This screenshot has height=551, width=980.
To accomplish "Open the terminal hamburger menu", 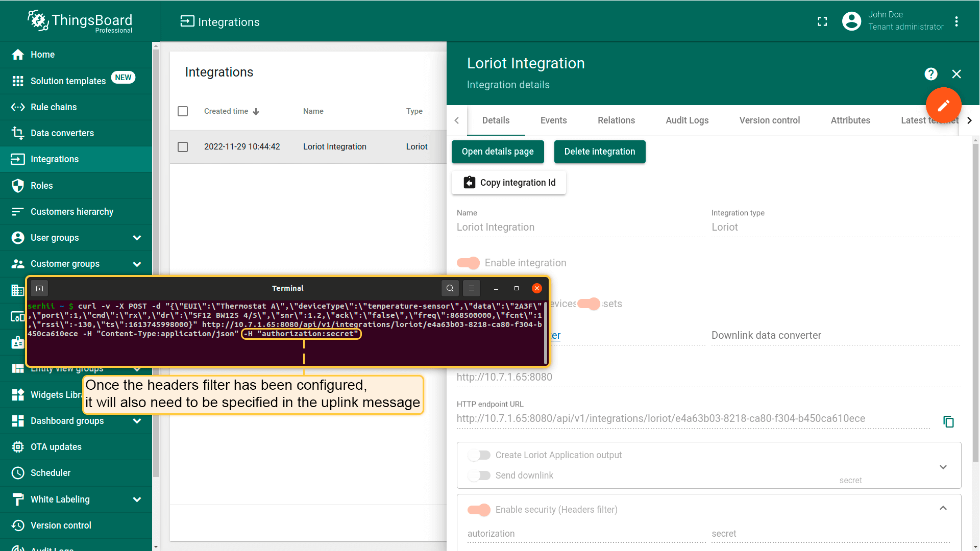I will coord(472,288).
